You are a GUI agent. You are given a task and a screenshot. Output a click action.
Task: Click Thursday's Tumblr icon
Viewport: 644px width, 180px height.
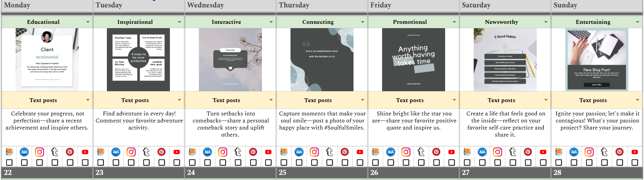[330, 152]
